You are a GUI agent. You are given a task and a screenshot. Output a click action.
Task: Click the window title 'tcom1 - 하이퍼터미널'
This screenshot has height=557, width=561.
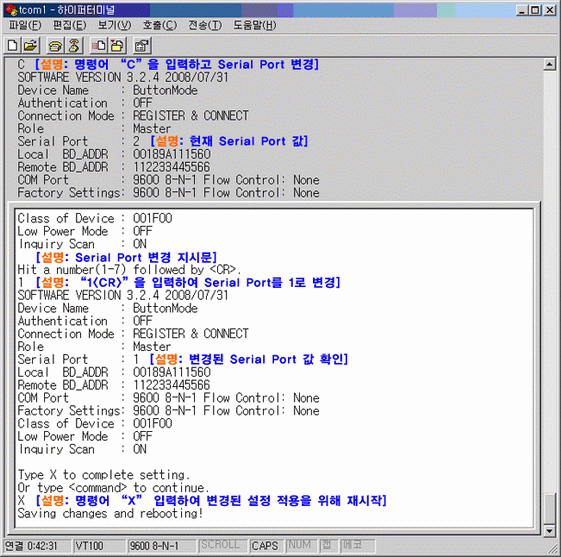[67, 10]
